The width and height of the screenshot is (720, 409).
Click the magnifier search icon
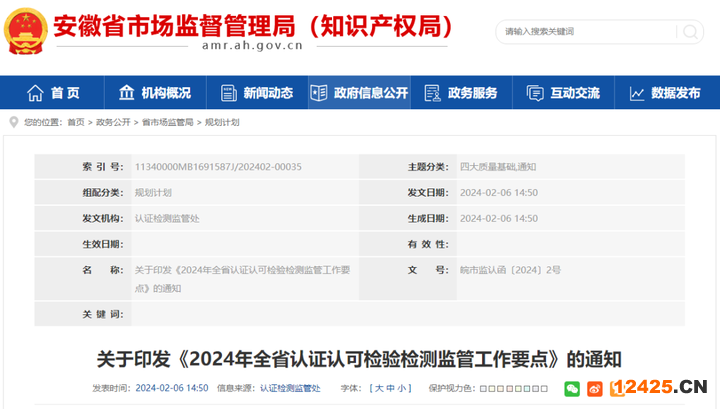689,31
